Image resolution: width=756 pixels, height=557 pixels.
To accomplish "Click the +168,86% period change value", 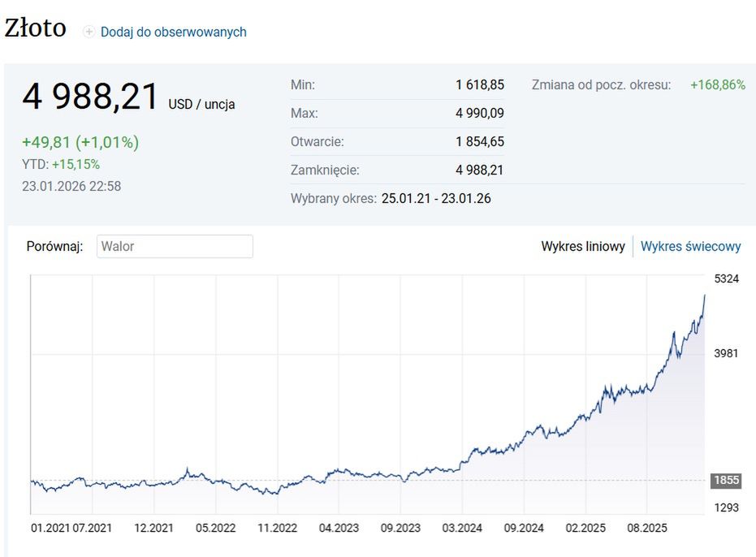I will coord(717,84).
